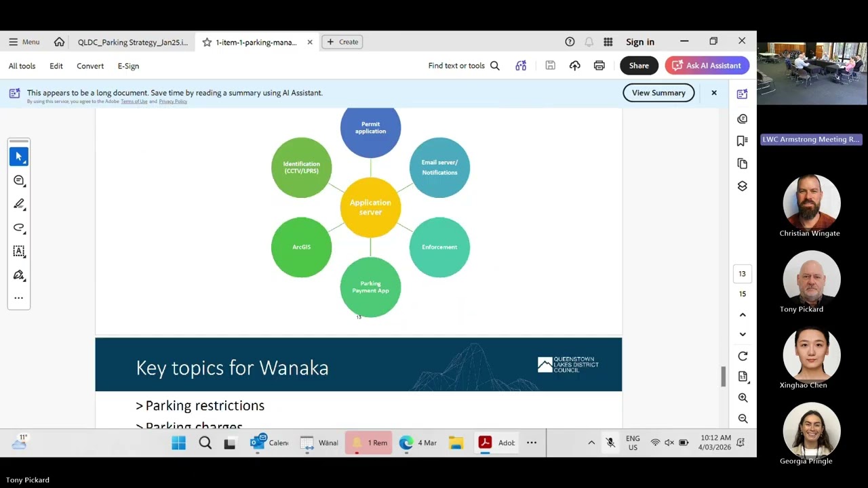Select the 1-item-1-parking-mana... document tab
868x488 pixels.
[256, 42]
